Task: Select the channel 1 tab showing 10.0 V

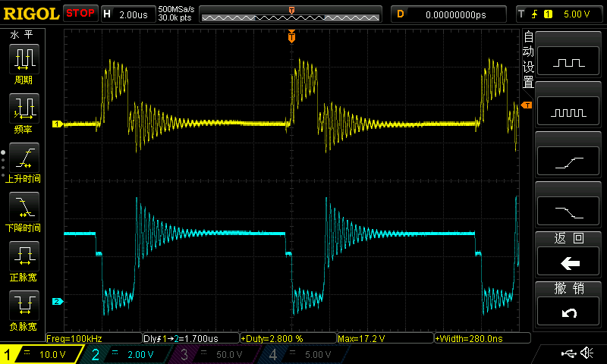Action: (x=42, y=354)
